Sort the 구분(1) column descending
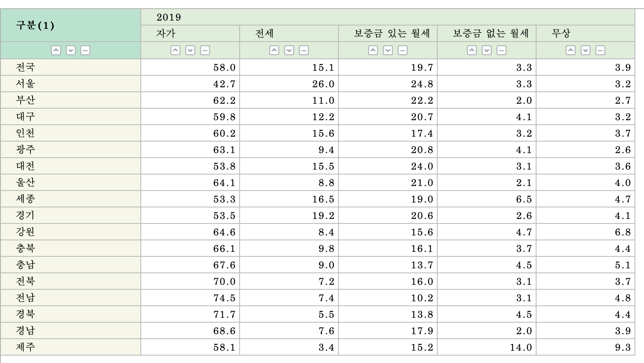 click(x=71, y=50)
